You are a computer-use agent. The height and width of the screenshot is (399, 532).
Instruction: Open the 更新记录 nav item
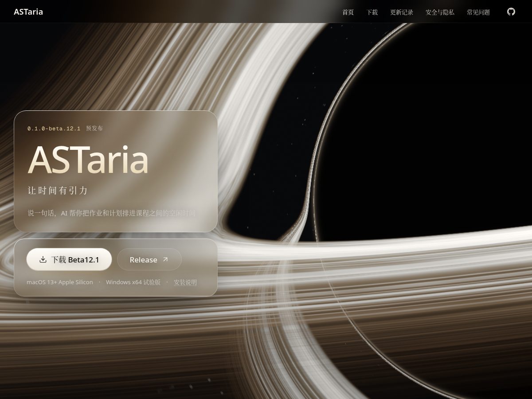(x=402, y=12)
